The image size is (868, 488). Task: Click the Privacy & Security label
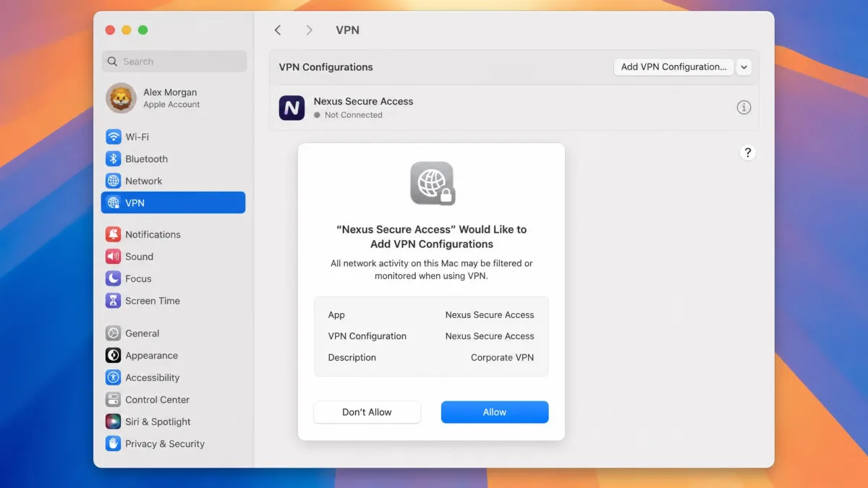(165, 444)
